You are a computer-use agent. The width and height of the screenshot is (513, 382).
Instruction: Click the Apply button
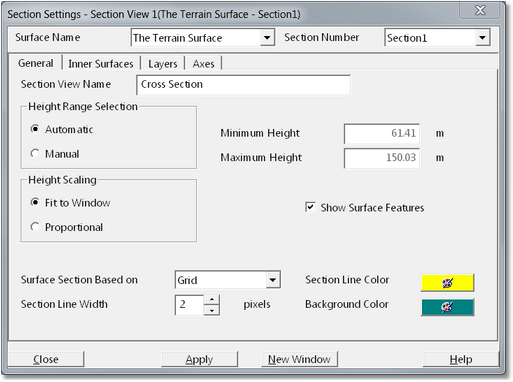click(x=199, y=359)
